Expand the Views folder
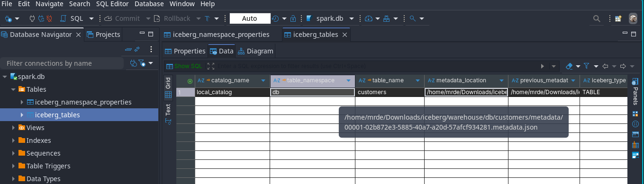The image size is (644, 184). click(x=13, y=128)
